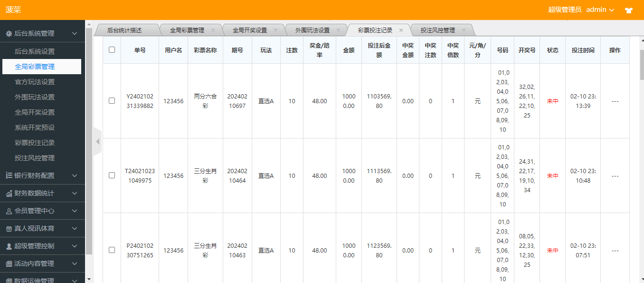Click the sidebar scrollbar up arrow
Viewport: 644px width, 283px height.
tap(89, 24)
